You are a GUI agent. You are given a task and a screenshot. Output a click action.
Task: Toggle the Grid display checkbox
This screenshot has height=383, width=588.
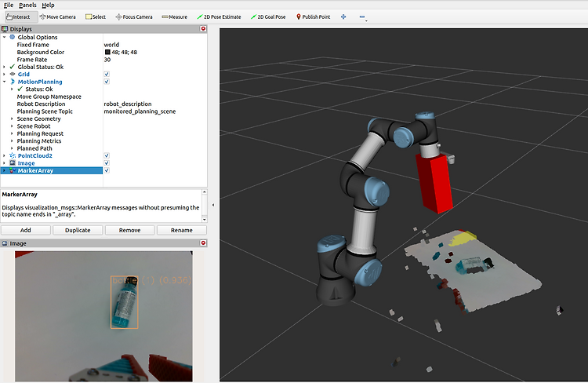pyautogui.click(x=107, y=75)
